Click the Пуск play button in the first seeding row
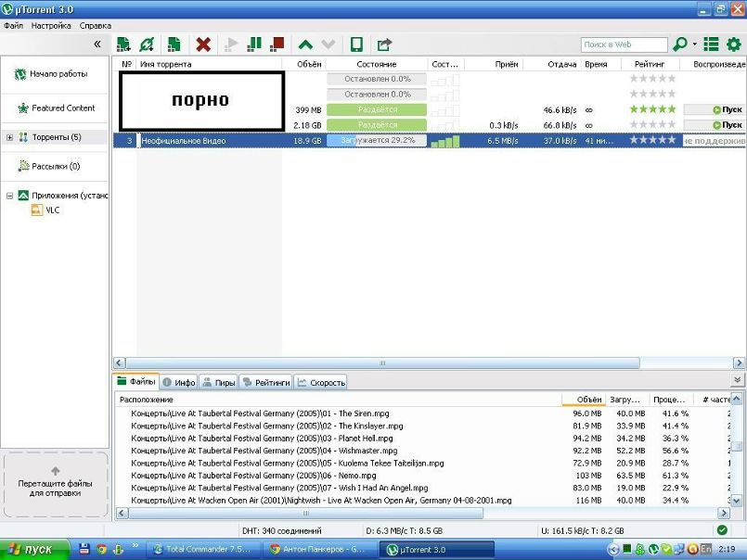The image size is (747, 560). coord(715,109)
